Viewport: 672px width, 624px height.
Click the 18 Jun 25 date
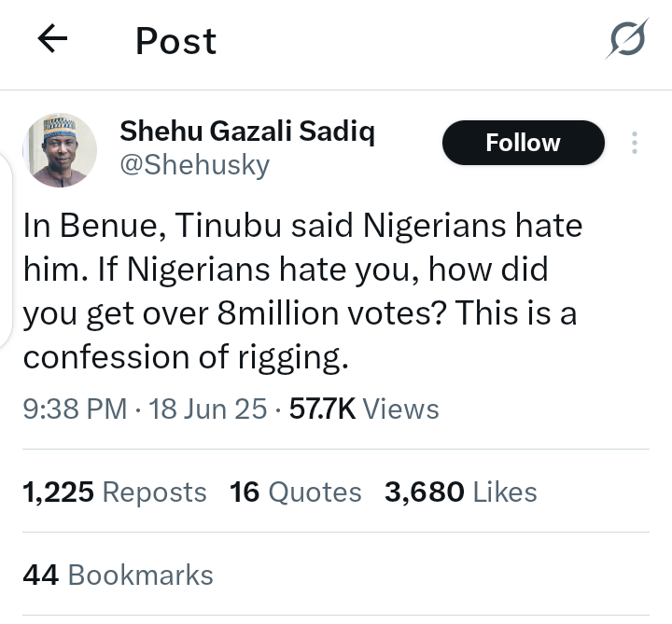[x=208, y=409]
